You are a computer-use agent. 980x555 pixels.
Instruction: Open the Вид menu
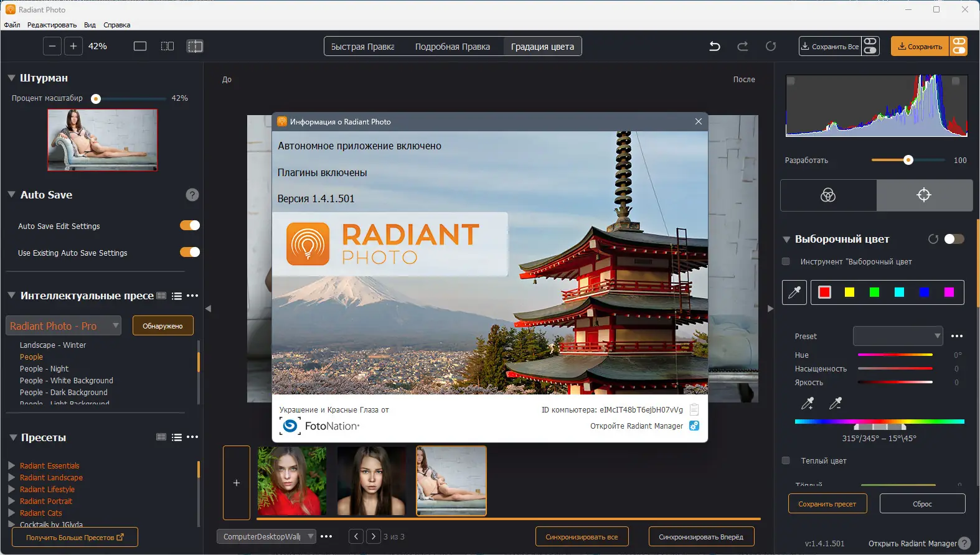click(x=90, y=25)
